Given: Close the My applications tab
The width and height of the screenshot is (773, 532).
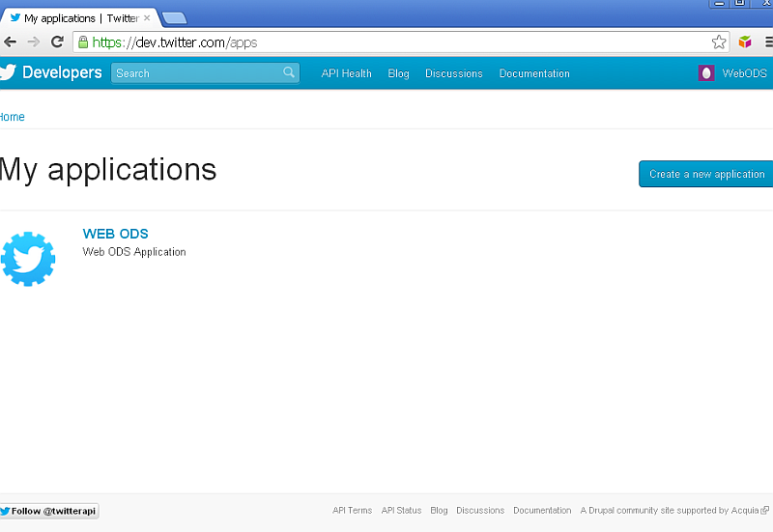Looking at the screenshot, I should click(x=147, y=18).
